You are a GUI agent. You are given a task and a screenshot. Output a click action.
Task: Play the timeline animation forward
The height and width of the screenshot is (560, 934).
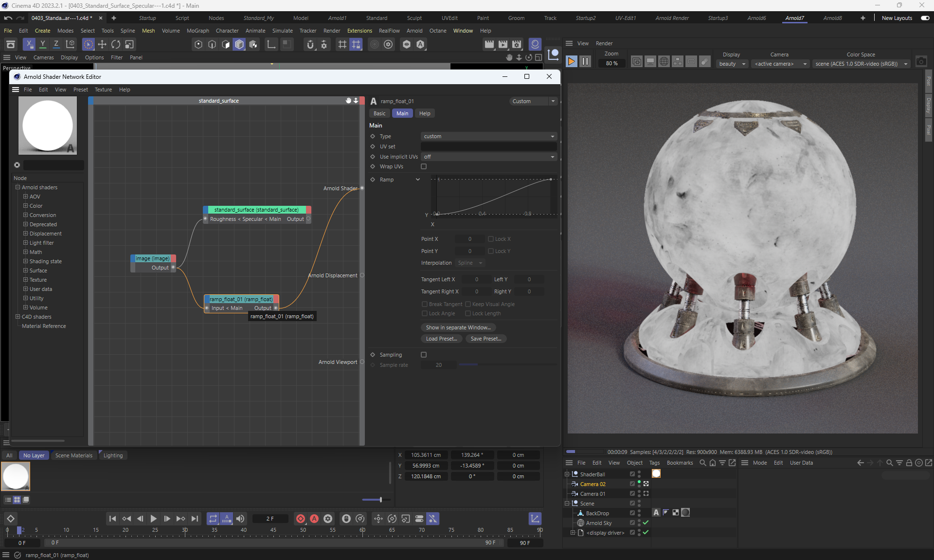point(153,519)
